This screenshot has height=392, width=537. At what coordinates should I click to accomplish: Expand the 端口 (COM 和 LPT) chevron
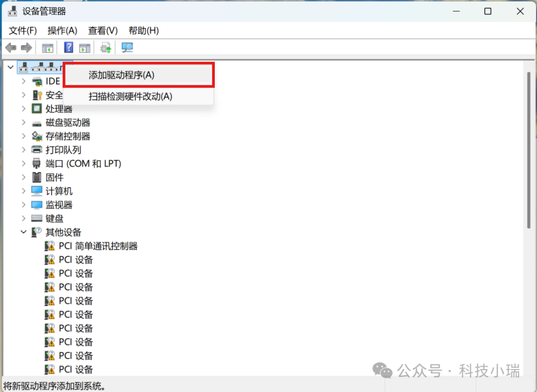[x=24, y=164]
